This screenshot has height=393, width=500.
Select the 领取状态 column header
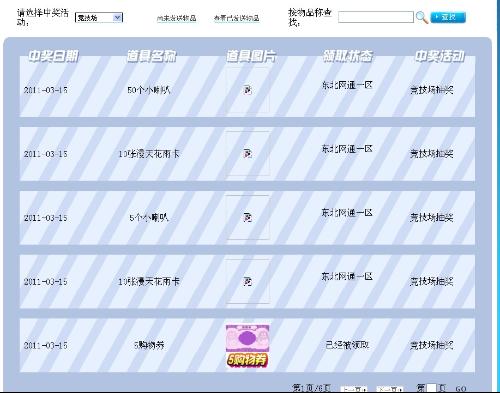click(x=348, y=56)
